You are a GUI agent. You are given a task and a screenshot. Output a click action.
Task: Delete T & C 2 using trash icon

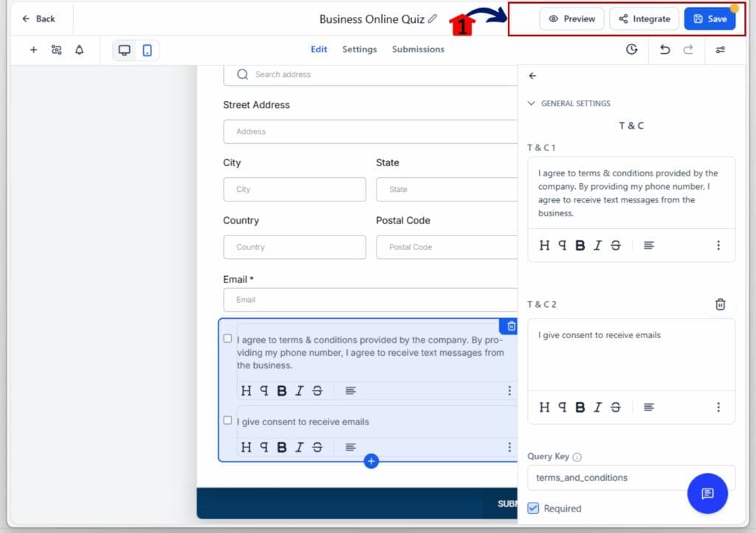(721, 304)
